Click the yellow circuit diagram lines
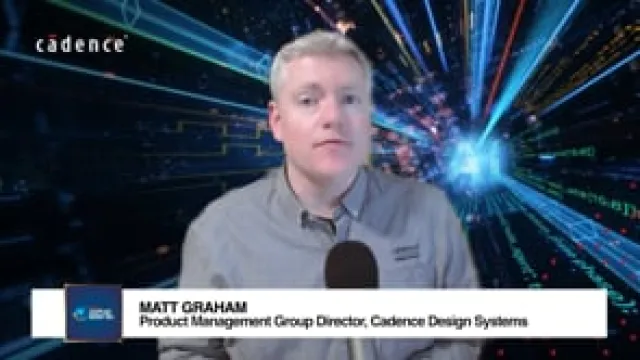The height and width of the screenshot is (360, 640). point(216,139)
